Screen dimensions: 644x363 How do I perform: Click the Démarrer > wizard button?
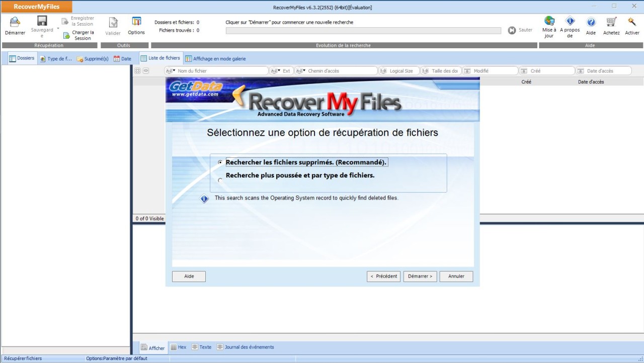click(x=420, y=276)
